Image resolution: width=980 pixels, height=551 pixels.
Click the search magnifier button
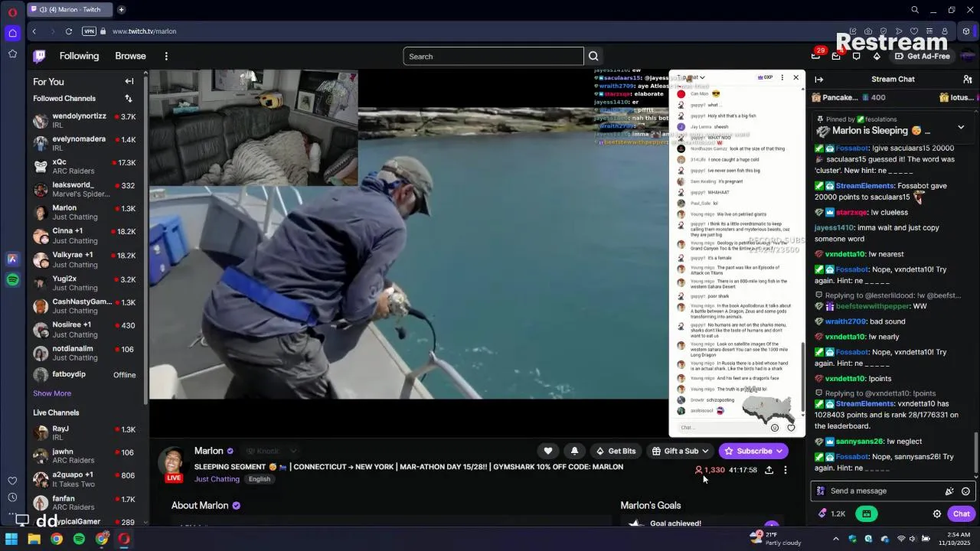coord(593,56)
